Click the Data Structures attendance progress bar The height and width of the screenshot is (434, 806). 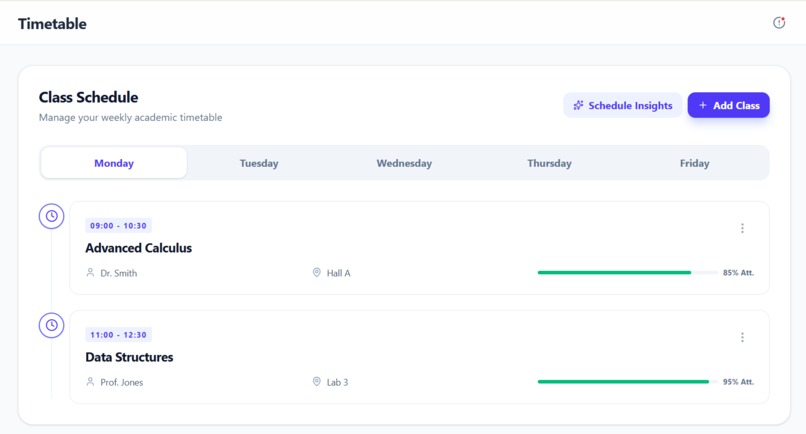tap(627, 382)
